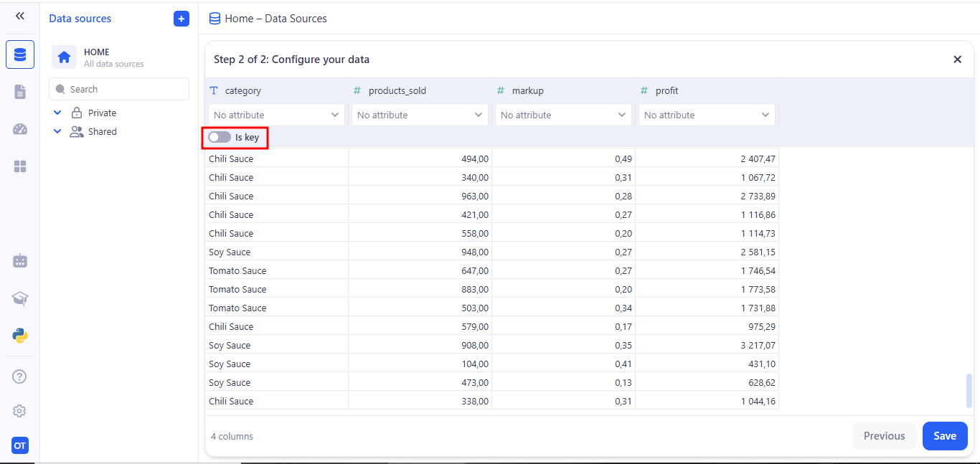Open profit column attribute dropdown

point(707,115)
